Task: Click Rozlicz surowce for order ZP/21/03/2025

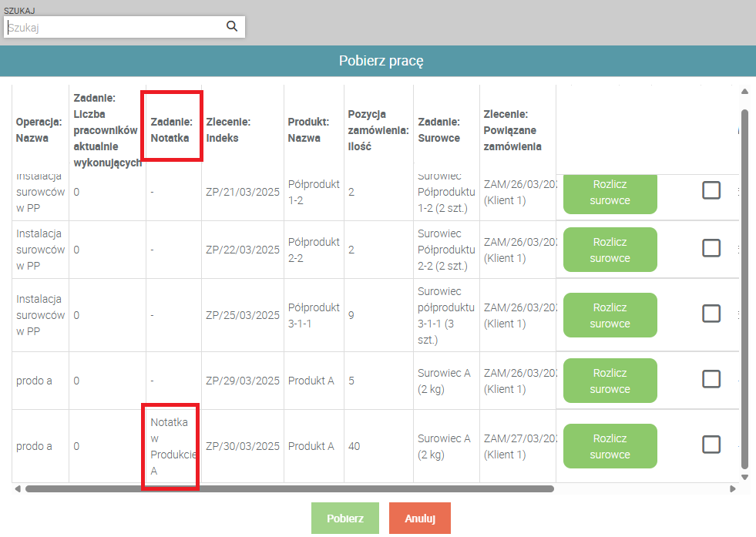Action: pyautogui.click(x=610, y=193)
